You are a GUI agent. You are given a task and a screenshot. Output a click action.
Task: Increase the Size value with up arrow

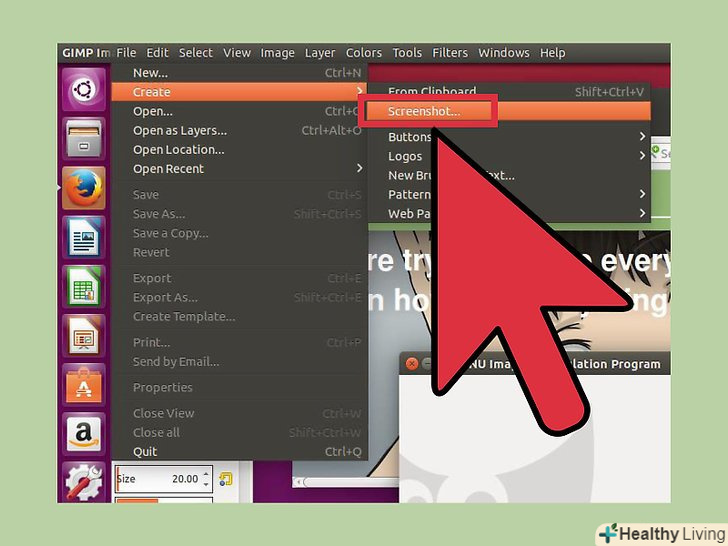coord(206,473)
